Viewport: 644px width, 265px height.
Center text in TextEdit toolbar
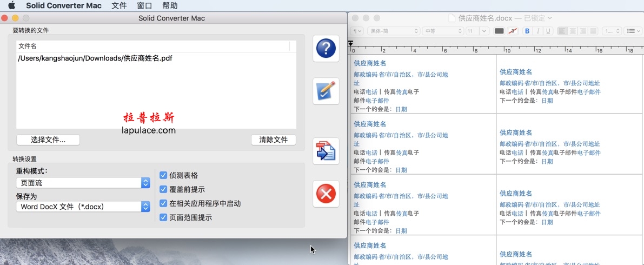[573, 31]
